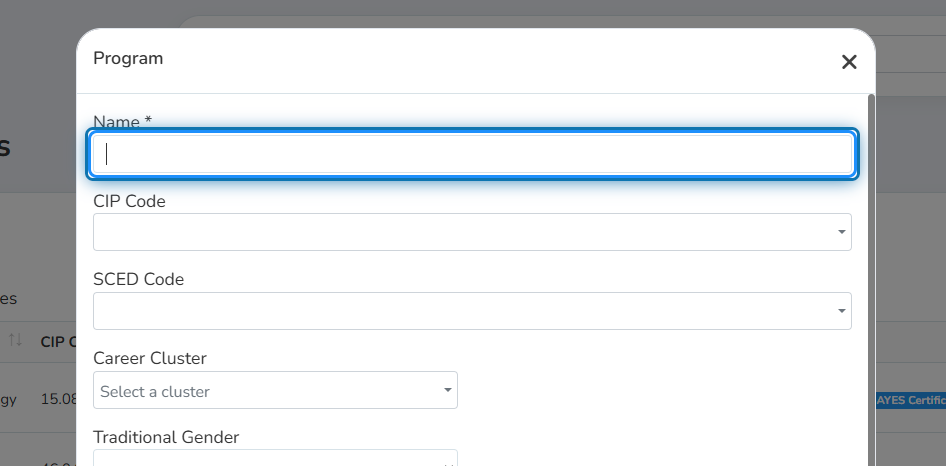
Task: Click the 'CIP Code' label
Action: 129,201
